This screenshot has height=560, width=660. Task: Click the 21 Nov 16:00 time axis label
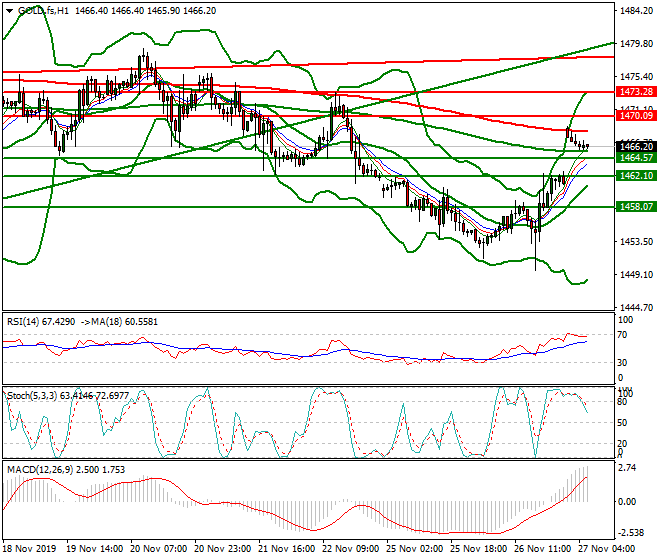pos(287,549)
